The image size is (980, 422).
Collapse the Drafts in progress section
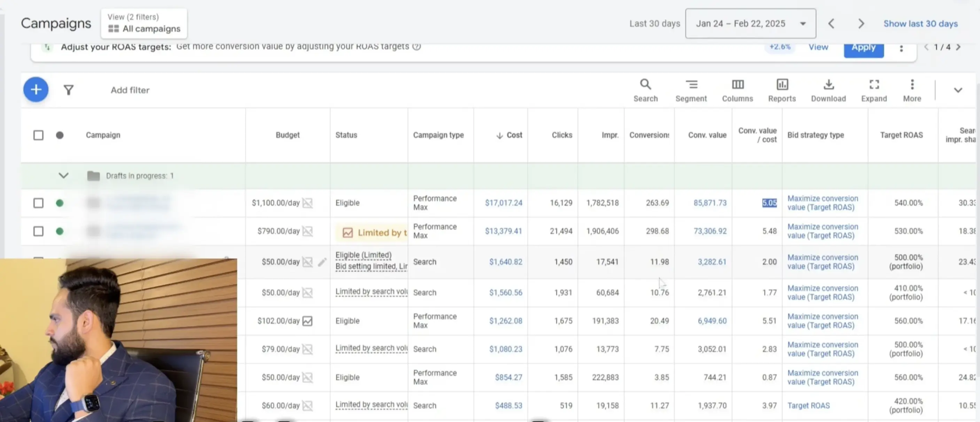tap(63, 175)
